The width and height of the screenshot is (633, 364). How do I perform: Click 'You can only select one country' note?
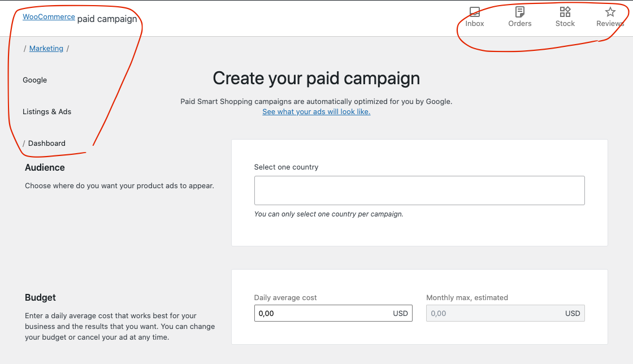pos(328,214)
